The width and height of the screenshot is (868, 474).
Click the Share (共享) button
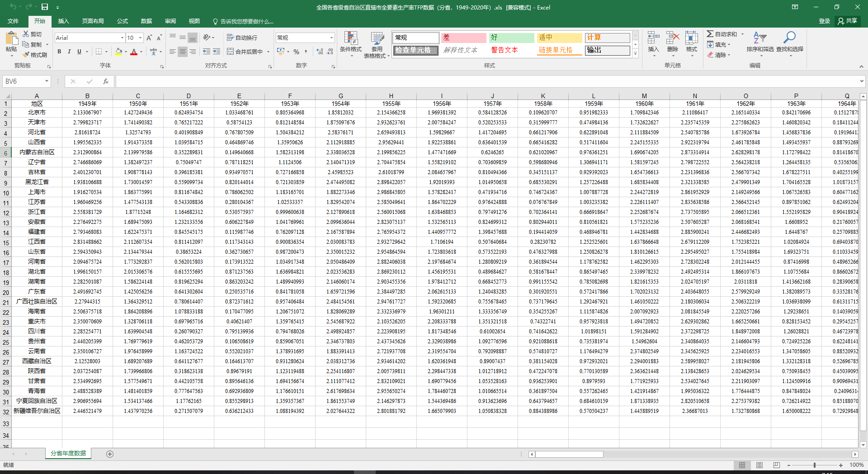point(847,21)
